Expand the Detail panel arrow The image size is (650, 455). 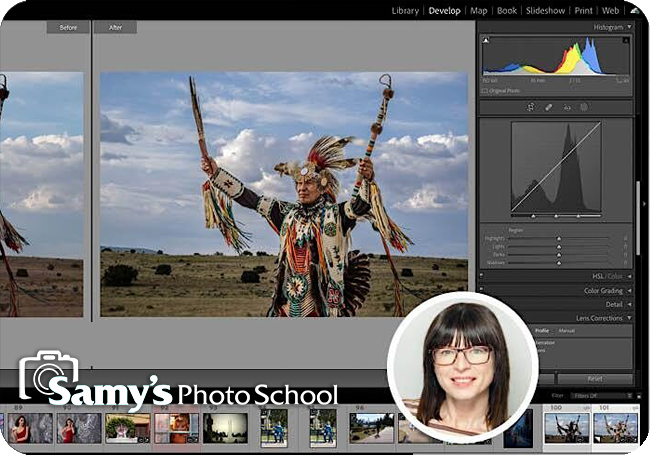pyautogui.click(x=629, y=304)
